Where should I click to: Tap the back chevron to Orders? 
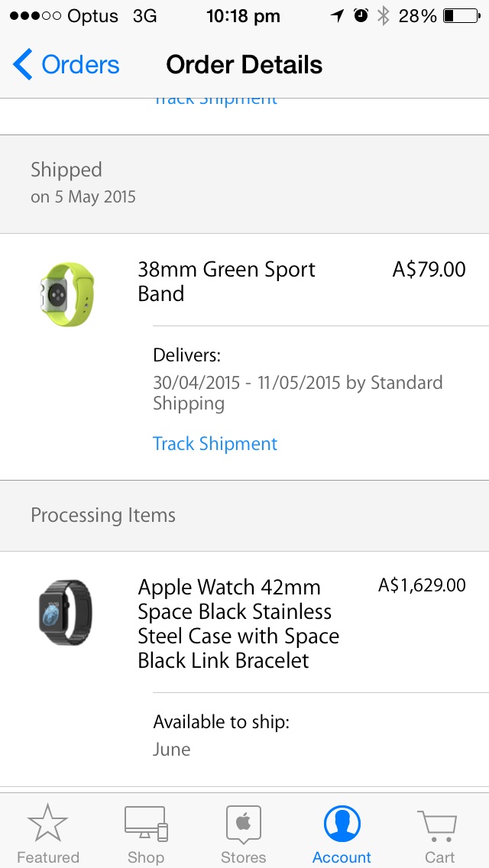pos(23,65)
